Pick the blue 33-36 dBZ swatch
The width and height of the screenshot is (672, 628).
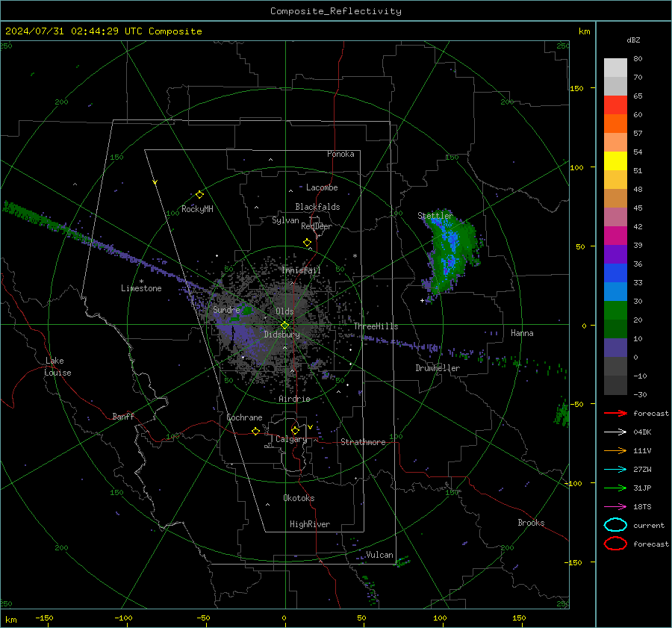(x=615, y=273)
